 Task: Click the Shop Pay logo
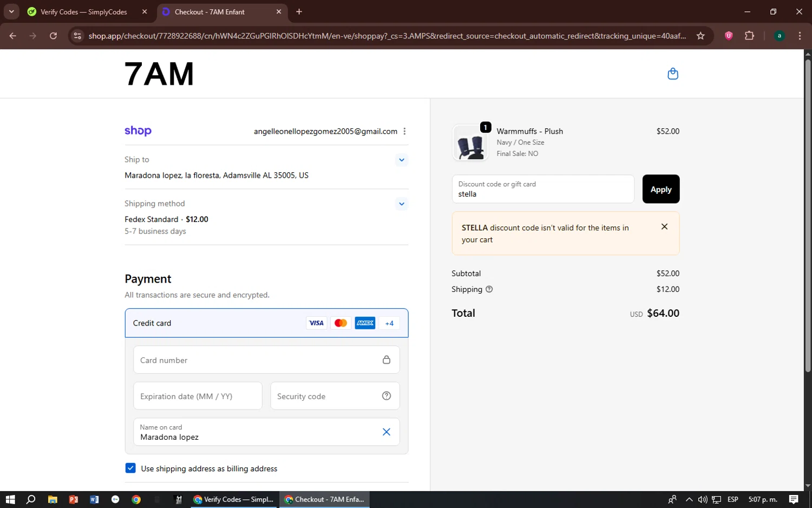click(x=138, y=131)
